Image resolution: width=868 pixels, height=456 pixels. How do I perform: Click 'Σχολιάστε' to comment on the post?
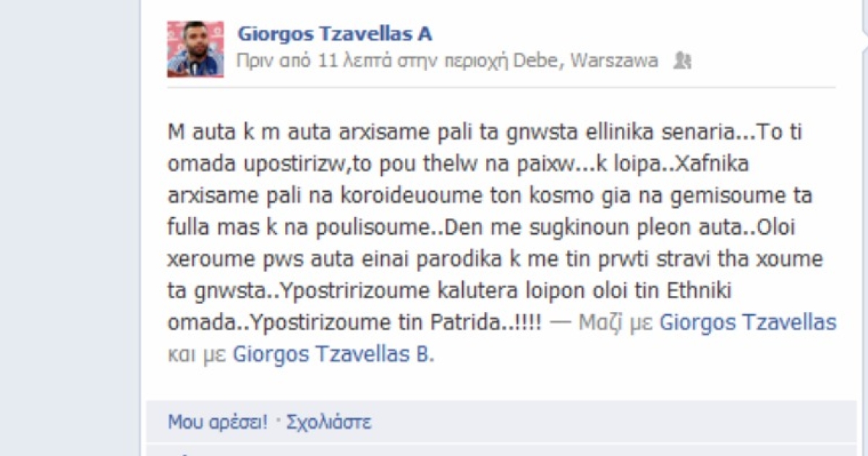pos(329,421)
